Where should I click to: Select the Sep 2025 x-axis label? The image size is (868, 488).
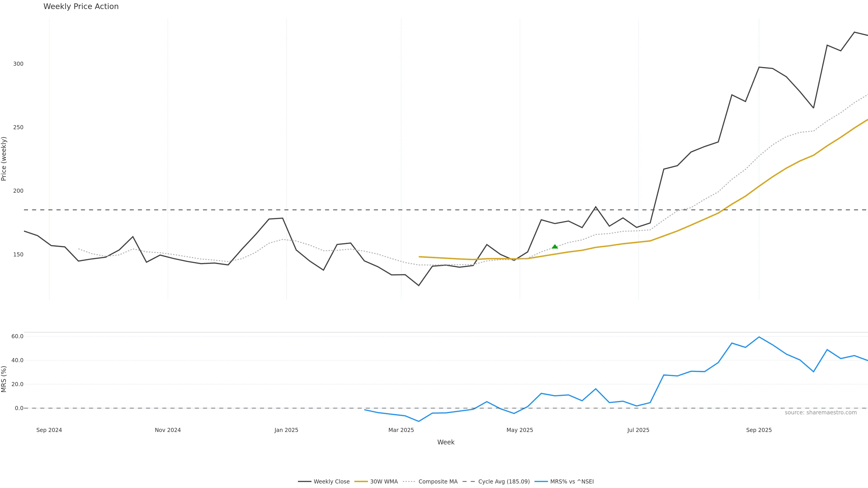pos(759,430)
